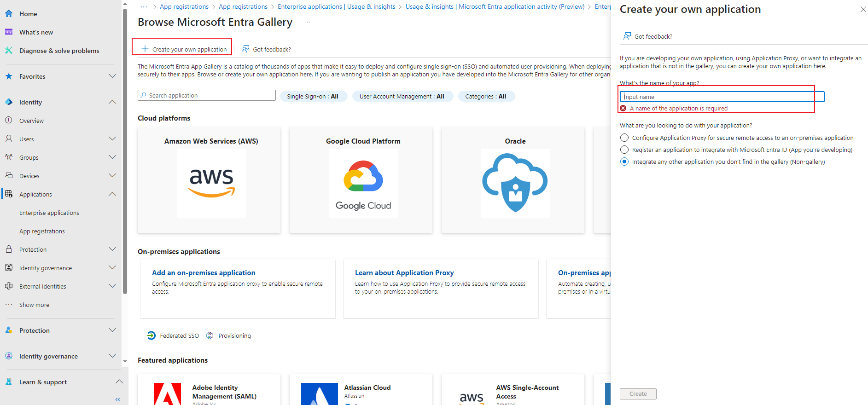868x405 pixels.
Task: Click the Create button in the panel
Action: pyautogui.click(x=638, y=394)
